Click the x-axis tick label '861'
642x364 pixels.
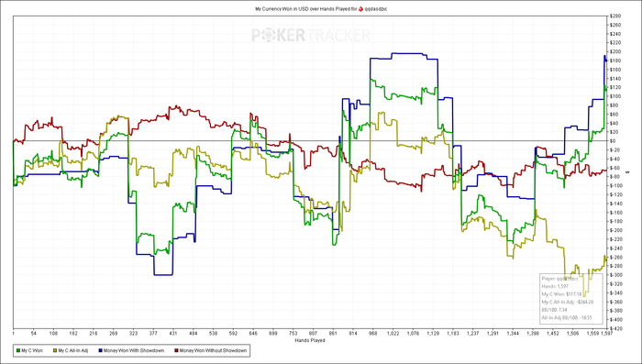point(333,334)
